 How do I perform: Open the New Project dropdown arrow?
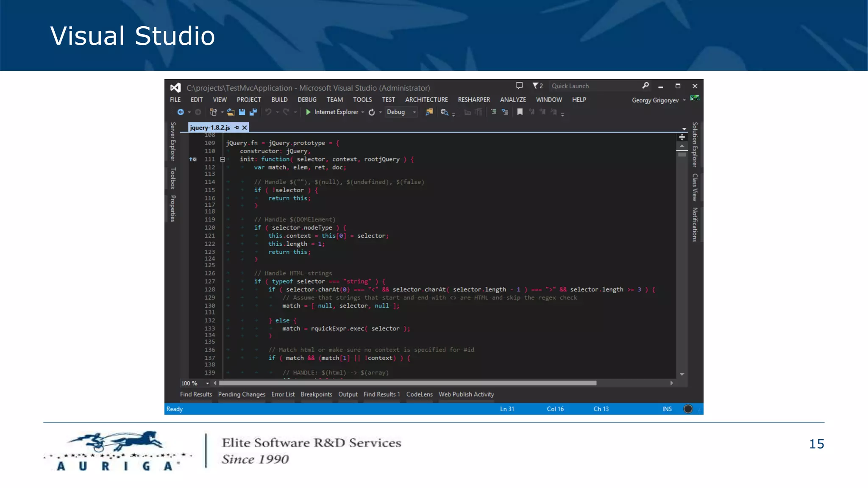(222, 113)
